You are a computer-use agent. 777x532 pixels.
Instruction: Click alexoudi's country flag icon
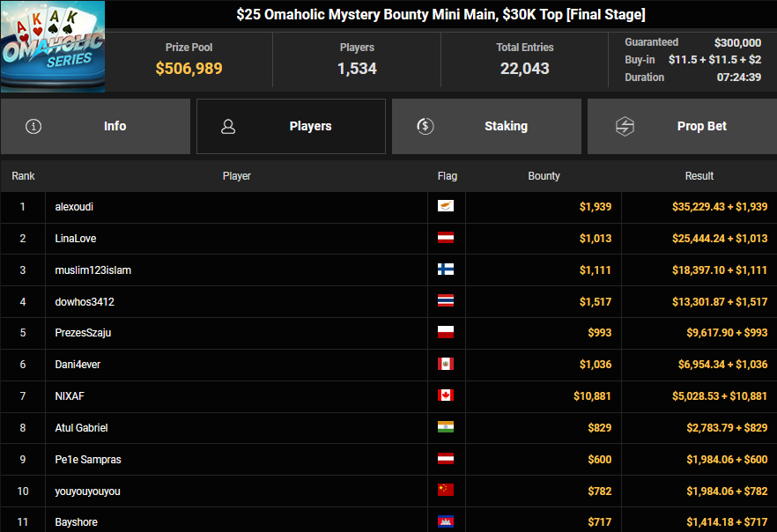click(x=446, y=207)
